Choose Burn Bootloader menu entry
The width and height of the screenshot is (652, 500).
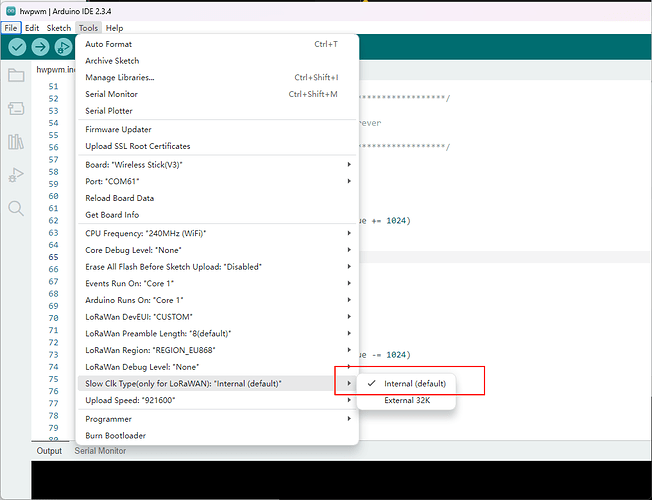tap(217, 436)
